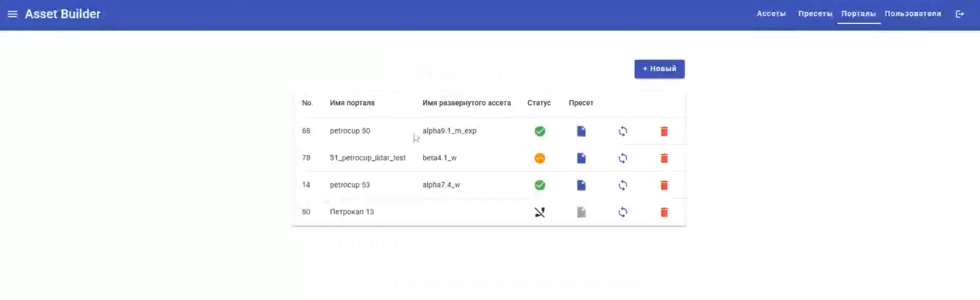Image resolution: width=980 pixels, height=300 pixels.
Task: Switch to the Ассеты tab
Action: click(771, 14)
